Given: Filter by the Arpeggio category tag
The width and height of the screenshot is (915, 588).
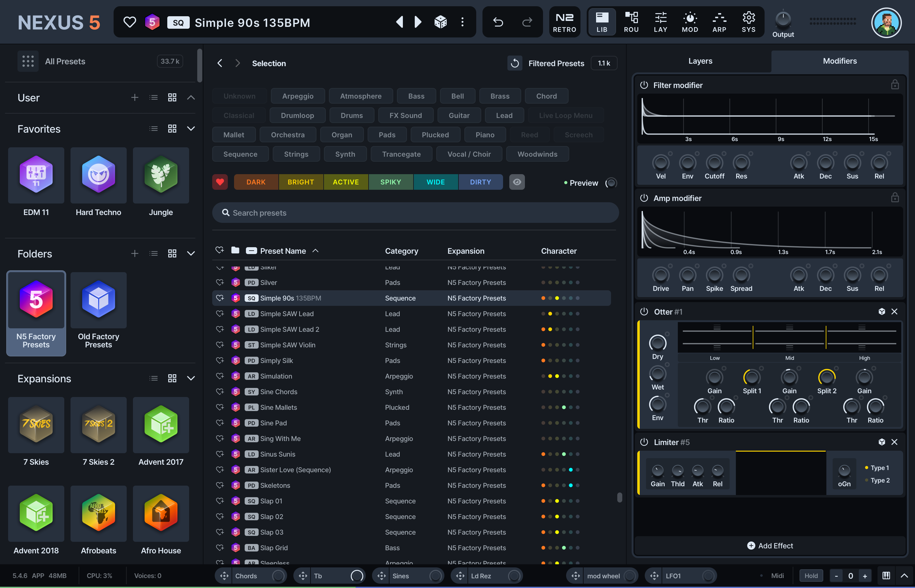Looking at the screenshot, I should click(x=298, y=96).
